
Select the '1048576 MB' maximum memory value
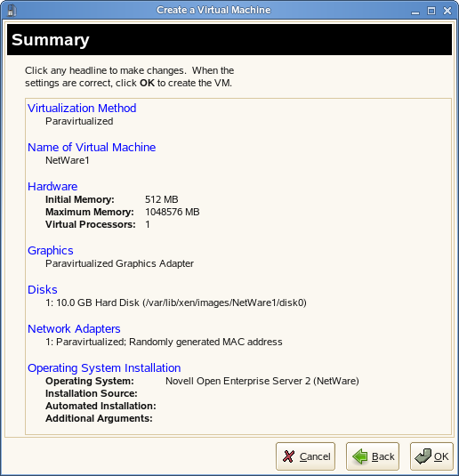pyautogui.click(x=173, y=212)
